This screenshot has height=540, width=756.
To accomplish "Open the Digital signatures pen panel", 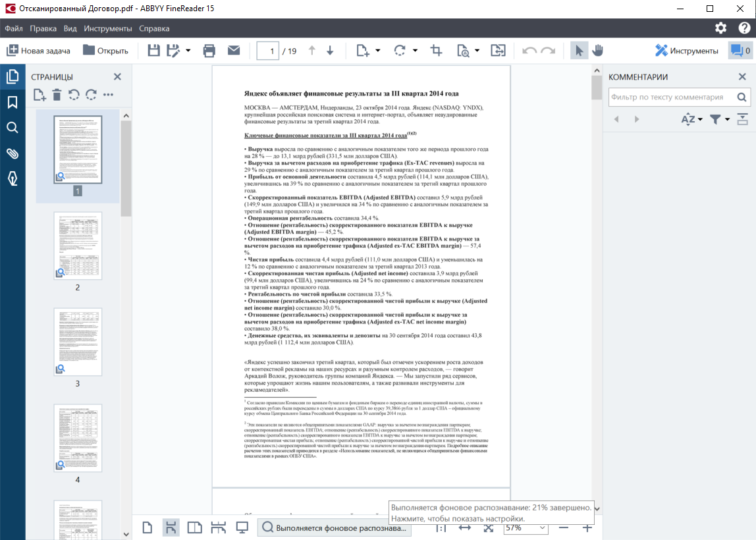I will point(13,178).
